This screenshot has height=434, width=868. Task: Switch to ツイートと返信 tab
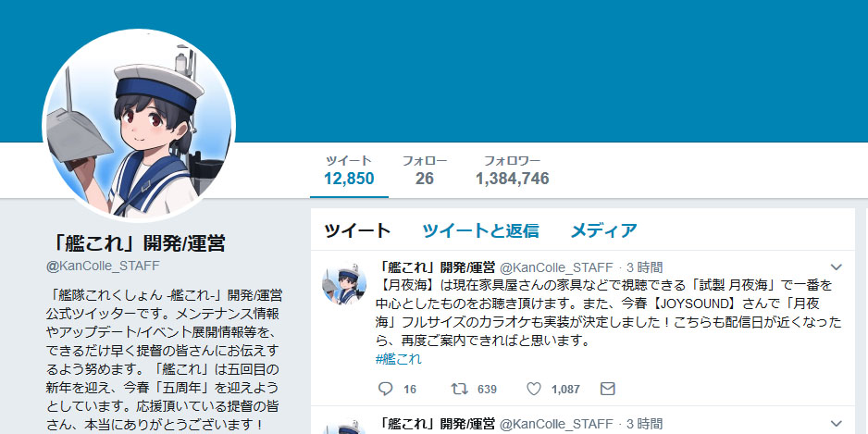pos(480,230)
